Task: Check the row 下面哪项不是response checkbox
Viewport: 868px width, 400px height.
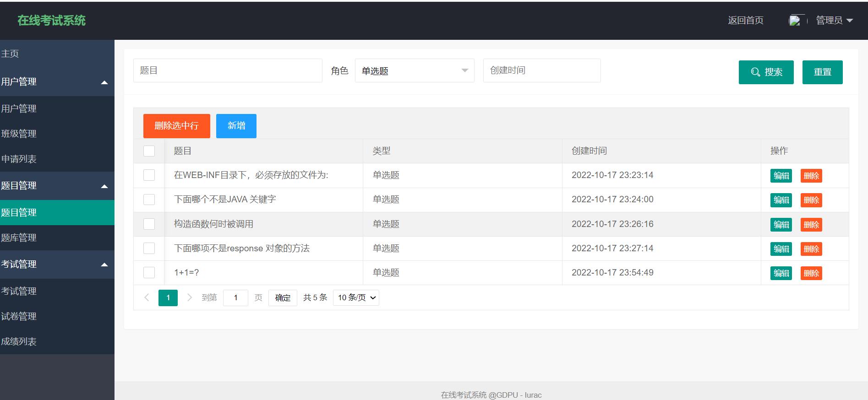Action: 149,249
